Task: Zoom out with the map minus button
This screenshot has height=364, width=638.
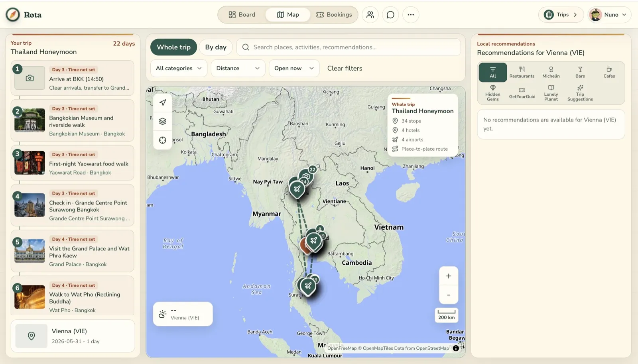Action: point(449,295)
